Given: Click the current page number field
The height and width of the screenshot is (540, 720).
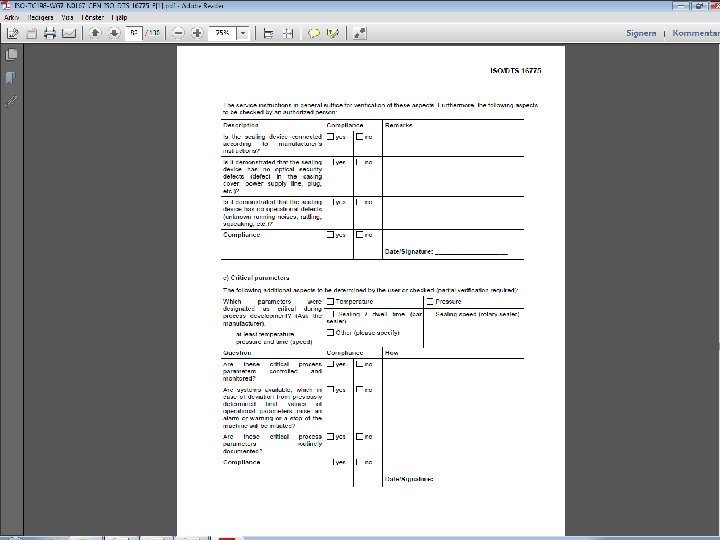Looking at the screenshot, I should pos(134,33).
